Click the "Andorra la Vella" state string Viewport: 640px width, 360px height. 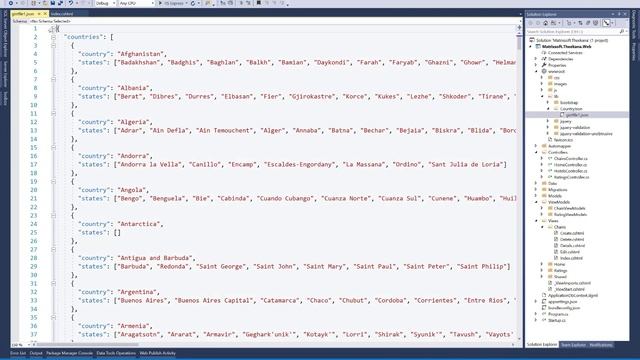click(150, 164)
